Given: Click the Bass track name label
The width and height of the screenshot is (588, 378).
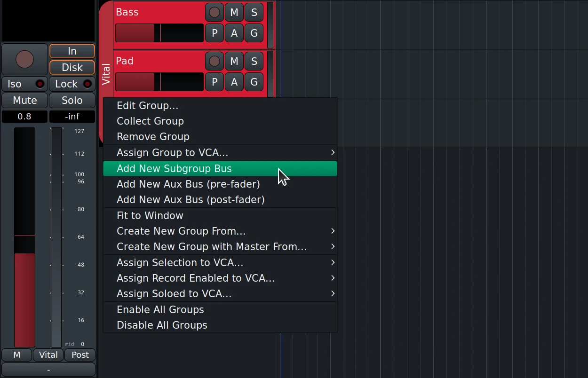Looking at the screenshot, I should [x=127, y=12].
